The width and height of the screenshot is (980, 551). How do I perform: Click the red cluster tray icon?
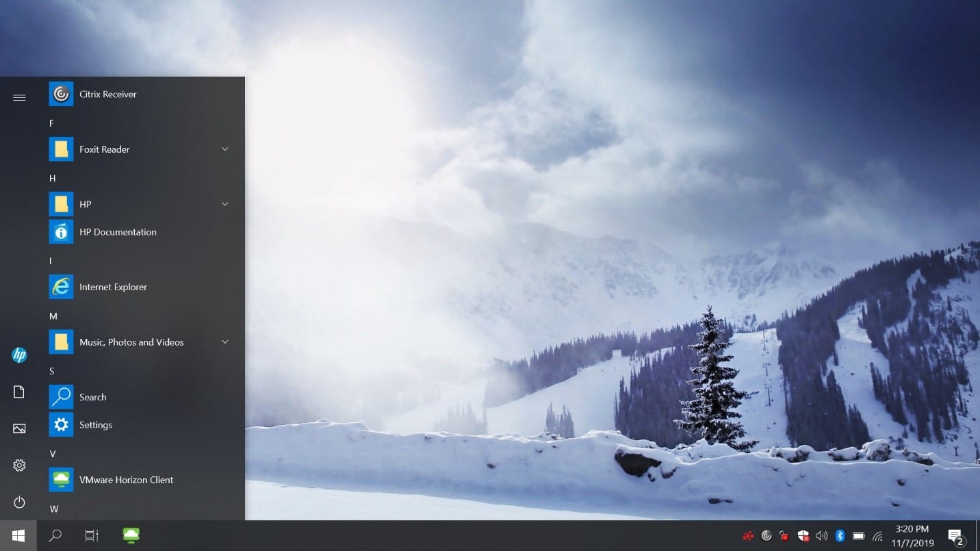click(x=748, y=535)
